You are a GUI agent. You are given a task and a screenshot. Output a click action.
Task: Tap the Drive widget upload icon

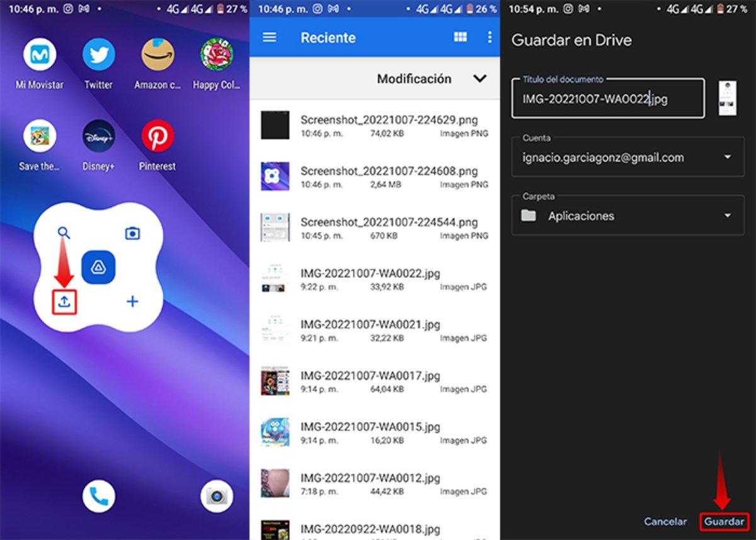64,301
